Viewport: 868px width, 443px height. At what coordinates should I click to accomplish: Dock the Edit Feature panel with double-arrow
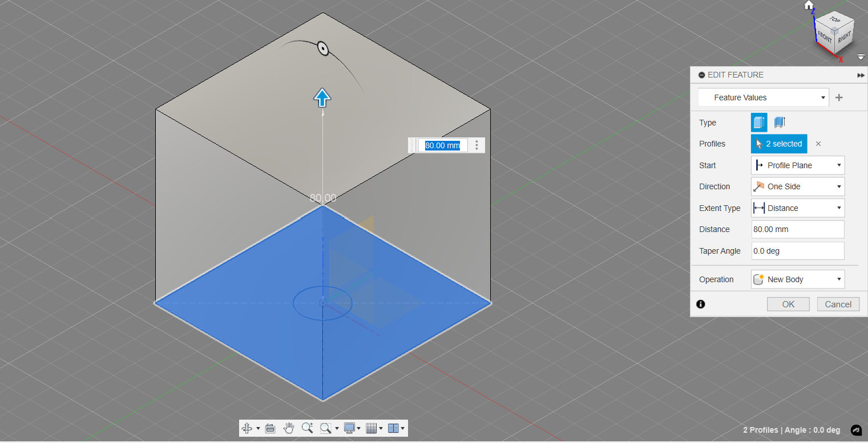tap(861, 75)
